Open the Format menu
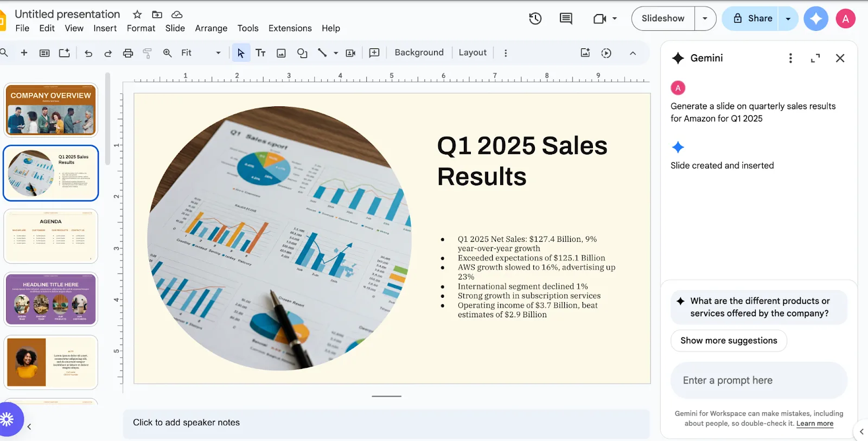Viewport: 868px width, 441px height. click(x=141, y=28)
